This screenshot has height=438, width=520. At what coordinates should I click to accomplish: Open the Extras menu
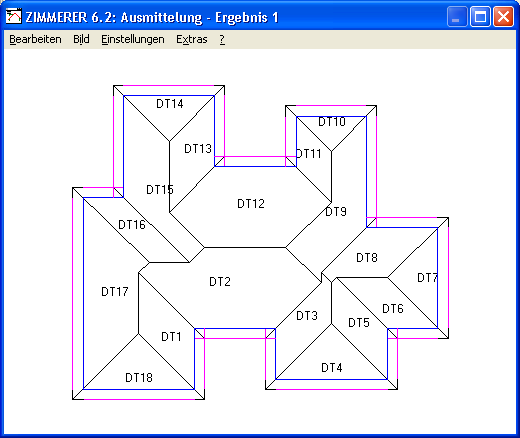(192, 39)
